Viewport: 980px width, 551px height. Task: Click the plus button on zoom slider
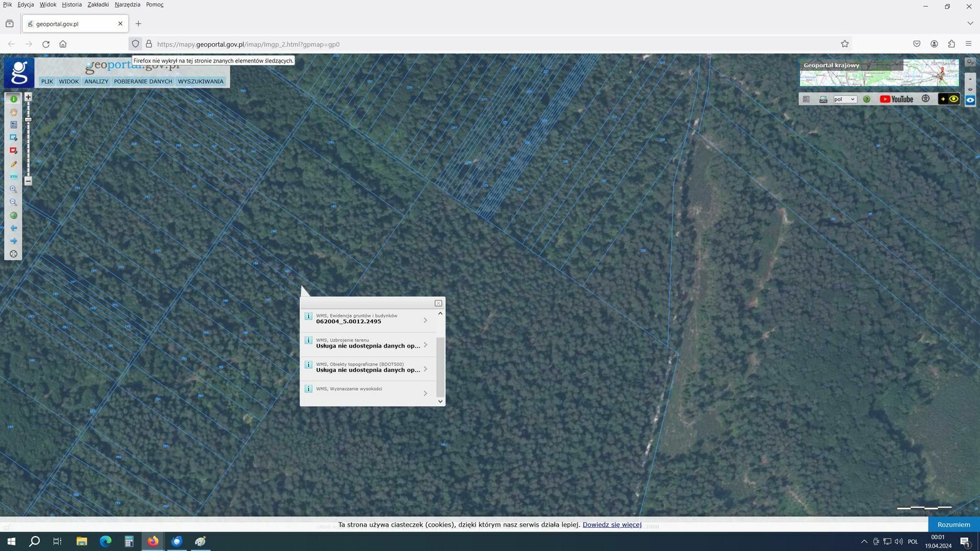[x=28, y=97]
